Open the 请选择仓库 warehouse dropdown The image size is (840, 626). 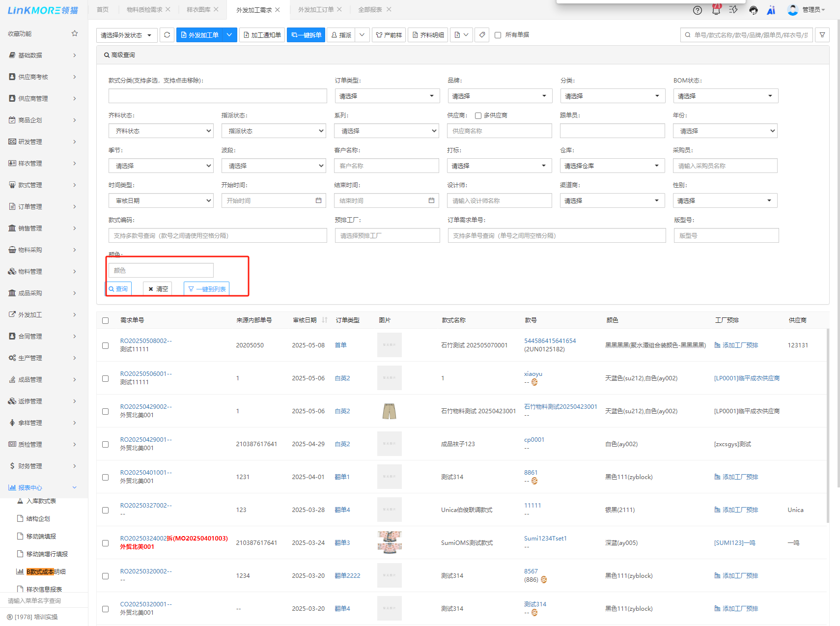(612, 166)
